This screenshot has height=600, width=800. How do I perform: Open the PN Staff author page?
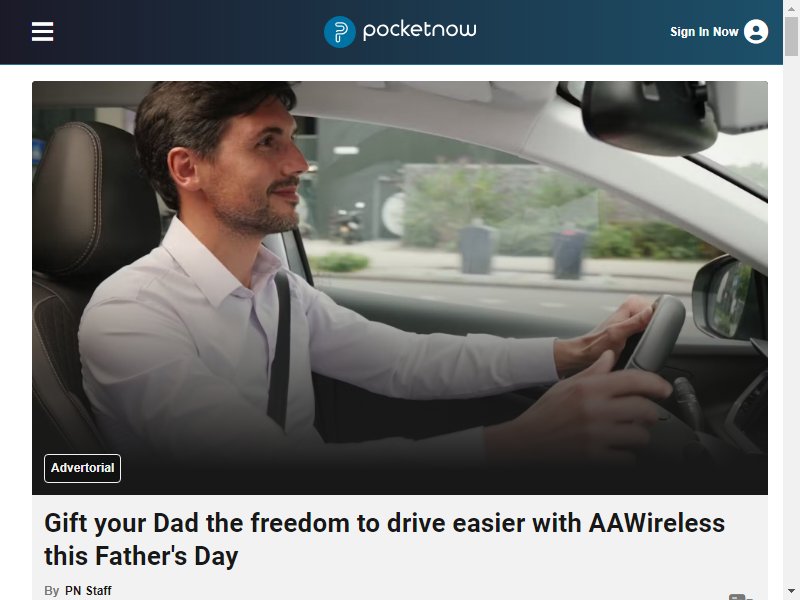click(88, 590)
